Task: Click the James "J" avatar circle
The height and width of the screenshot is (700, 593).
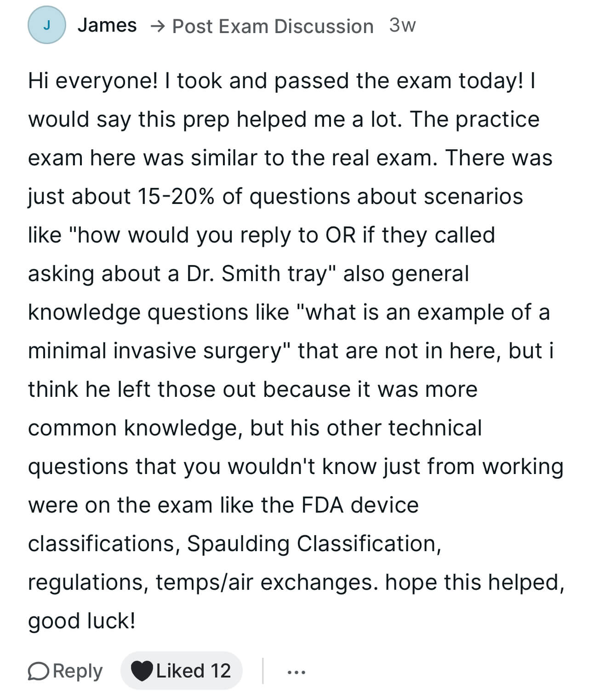Action: [x=46, y=25]
